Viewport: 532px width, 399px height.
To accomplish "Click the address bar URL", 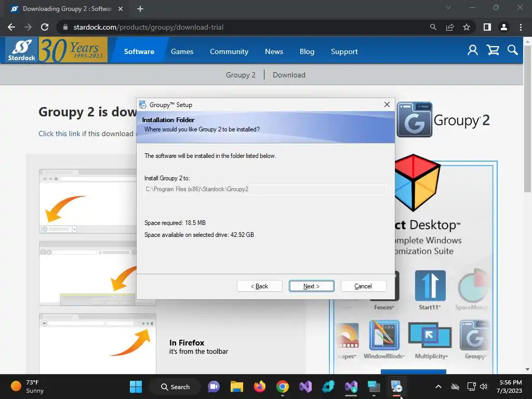I will pos(148,27).
